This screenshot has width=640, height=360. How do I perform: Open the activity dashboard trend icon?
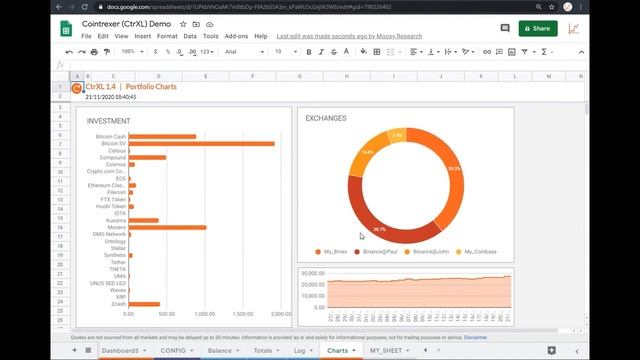[573, 29]
